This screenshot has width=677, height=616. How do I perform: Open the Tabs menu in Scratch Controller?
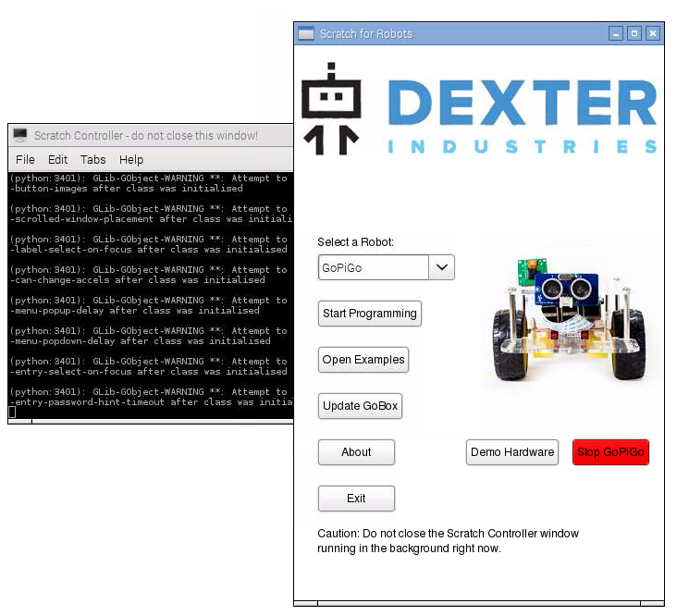(92, 160)
